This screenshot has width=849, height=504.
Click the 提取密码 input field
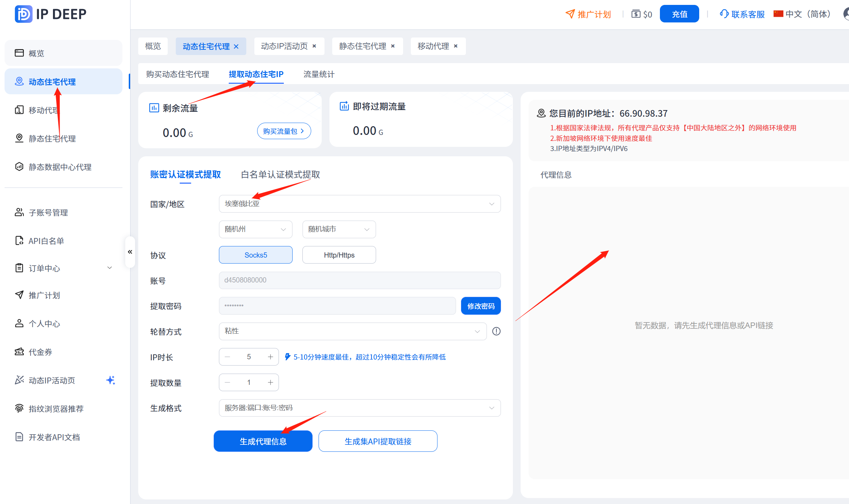tap(337, 306)
